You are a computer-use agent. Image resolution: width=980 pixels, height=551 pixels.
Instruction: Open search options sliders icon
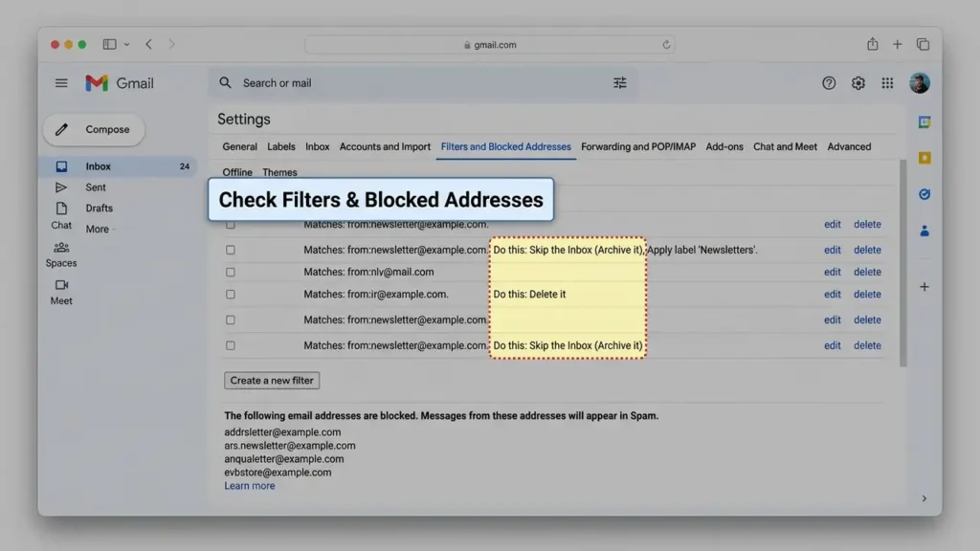tap(619, 82)
